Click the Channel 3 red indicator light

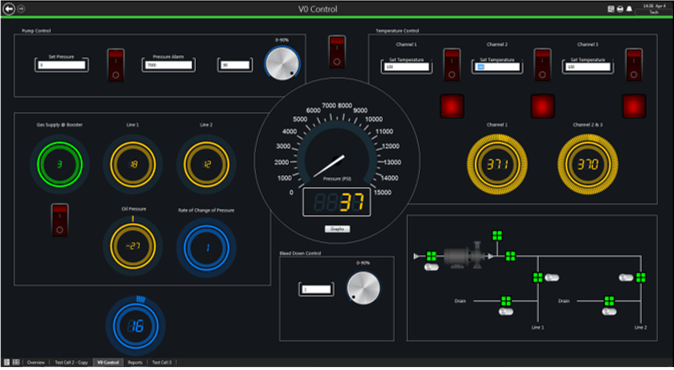(x=634, y=106)
